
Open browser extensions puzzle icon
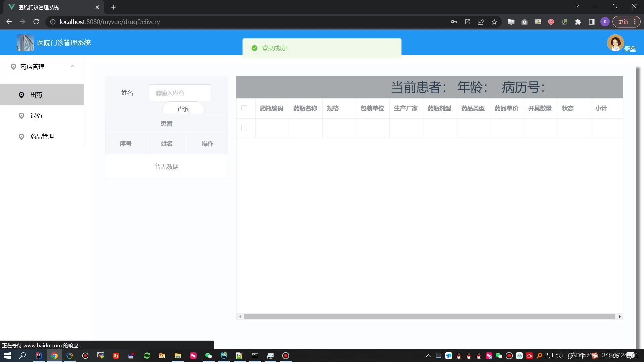[578, 22]
